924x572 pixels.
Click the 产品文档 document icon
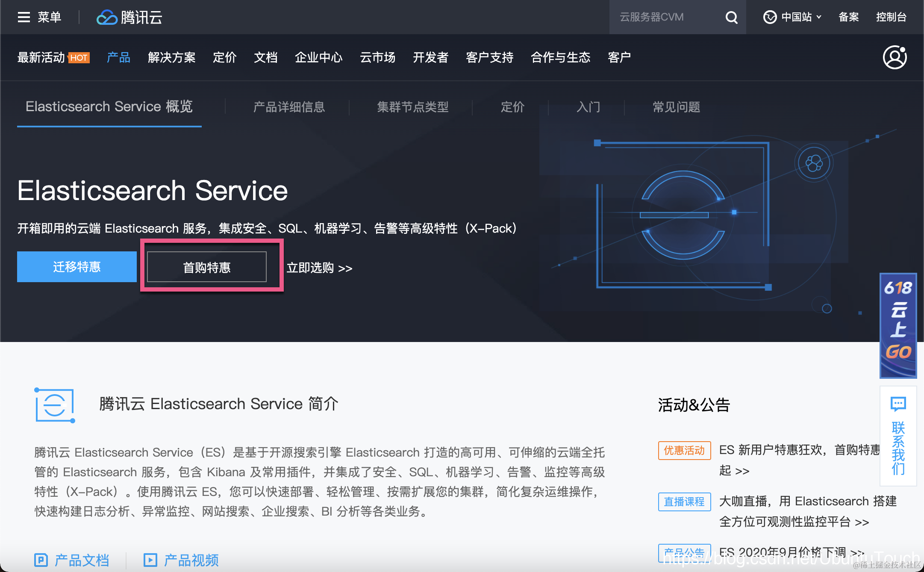coord(41,560)
